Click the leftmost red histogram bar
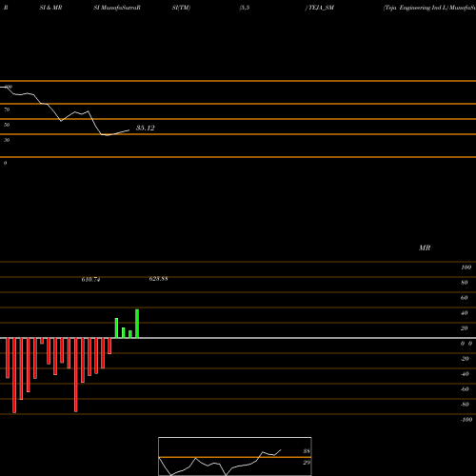 [8, 358]
